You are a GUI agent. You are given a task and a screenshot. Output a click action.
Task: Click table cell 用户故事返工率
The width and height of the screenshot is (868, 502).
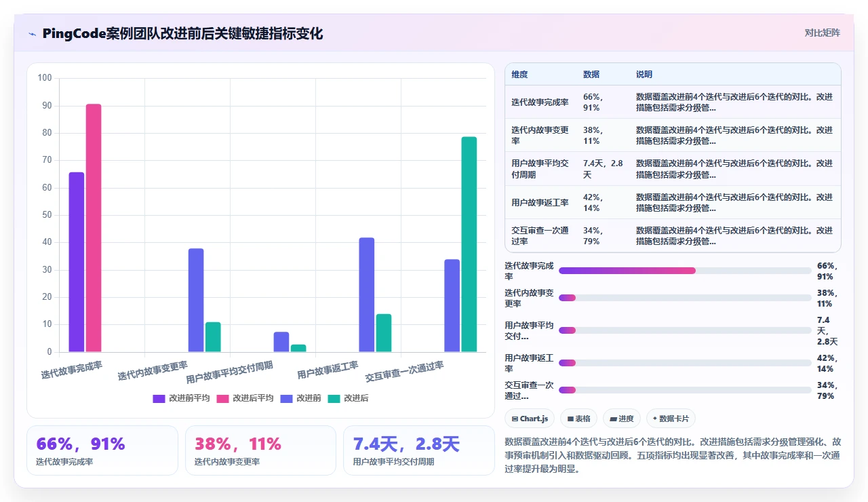point(540,202)
